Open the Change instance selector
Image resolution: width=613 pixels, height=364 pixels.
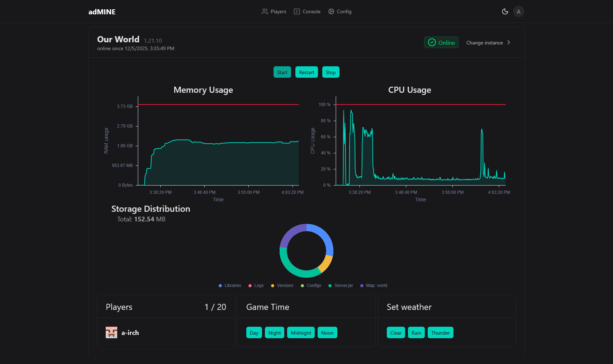[x=485, y=43]
